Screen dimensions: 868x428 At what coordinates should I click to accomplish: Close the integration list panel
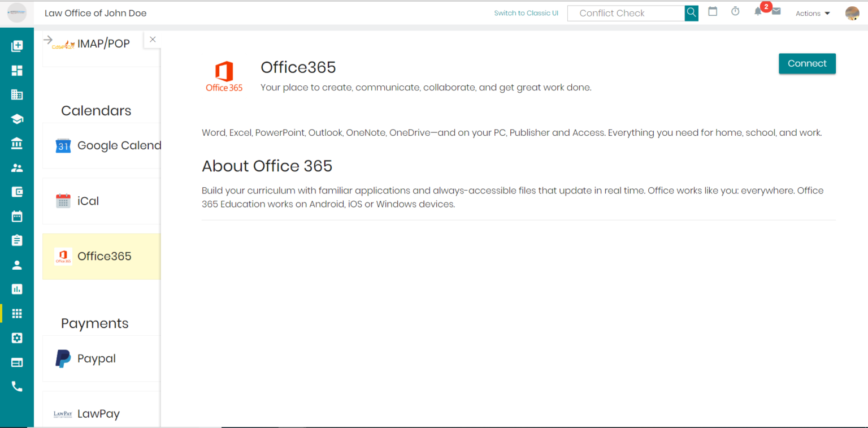tap(153, 40)
